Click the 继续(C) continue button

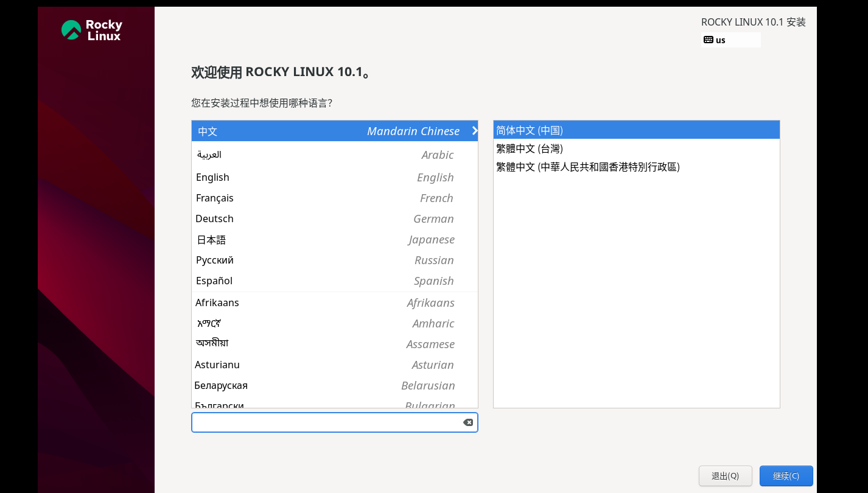coord(786,476)
